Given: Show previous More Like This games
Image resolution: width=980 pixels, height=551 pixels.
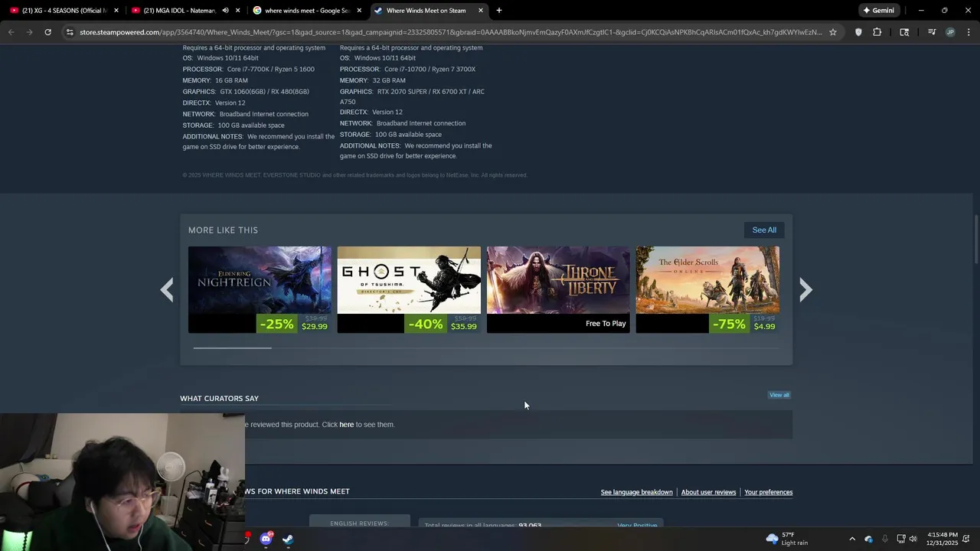Looking at the screenshot, I should (x=167, y=289).
